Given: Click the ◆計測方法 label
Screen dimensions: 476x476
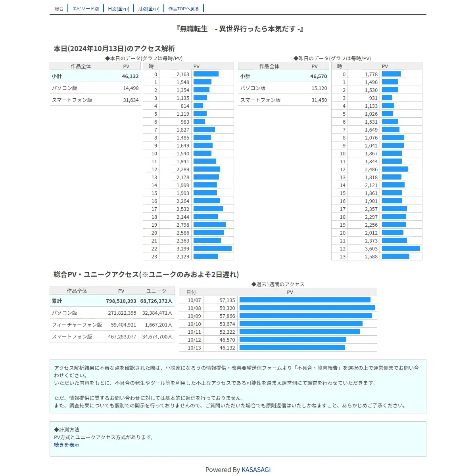Looking at the screenshot, I should click(67, 430).
